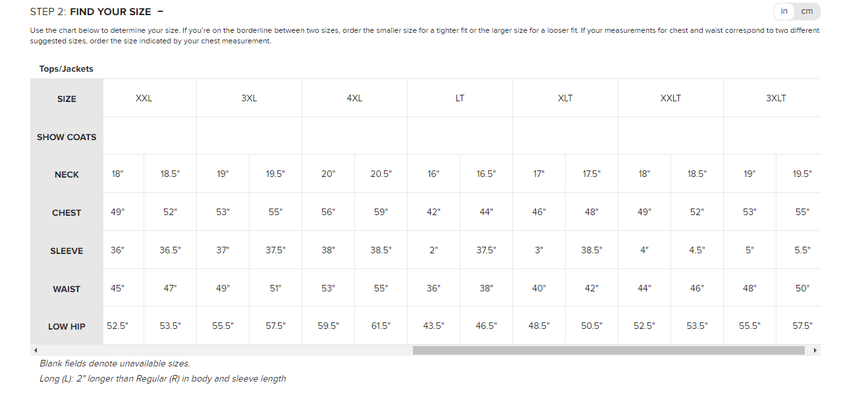The width and height of the screenshot is (868, 400).
Task: Click the 61.5" low hip cell
Action: (381, 326)
